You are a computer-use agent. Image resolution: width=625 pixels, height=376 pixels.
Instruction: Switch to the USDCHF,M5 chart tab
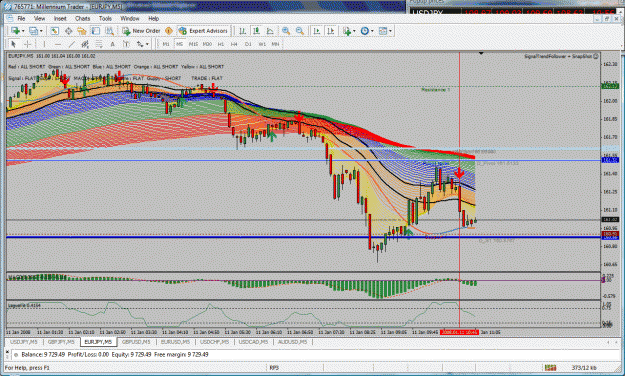(x=214, y=342)
